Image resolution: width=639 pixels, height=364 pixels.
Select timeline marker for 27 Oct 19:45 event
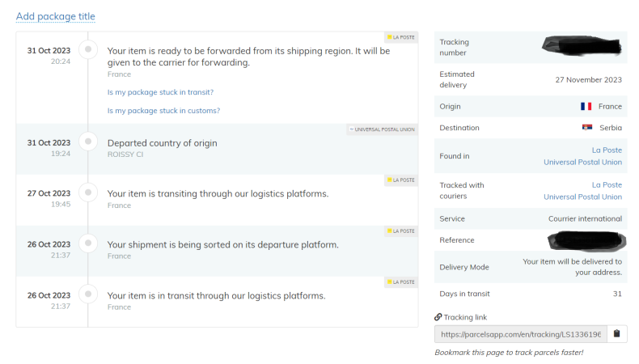[x=88, y=193]
